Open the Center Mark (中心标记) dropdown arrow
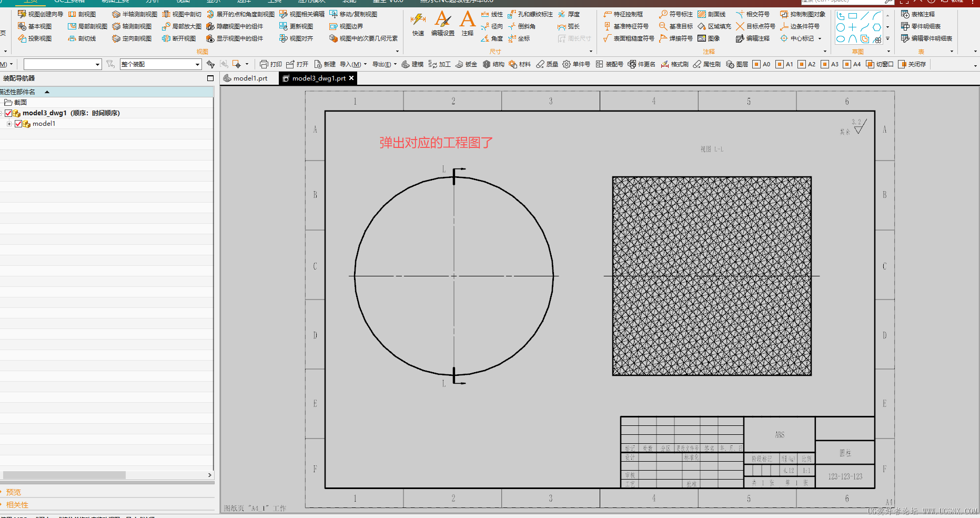The height and width of the screenshot is (518, 980). click(820, 38)
